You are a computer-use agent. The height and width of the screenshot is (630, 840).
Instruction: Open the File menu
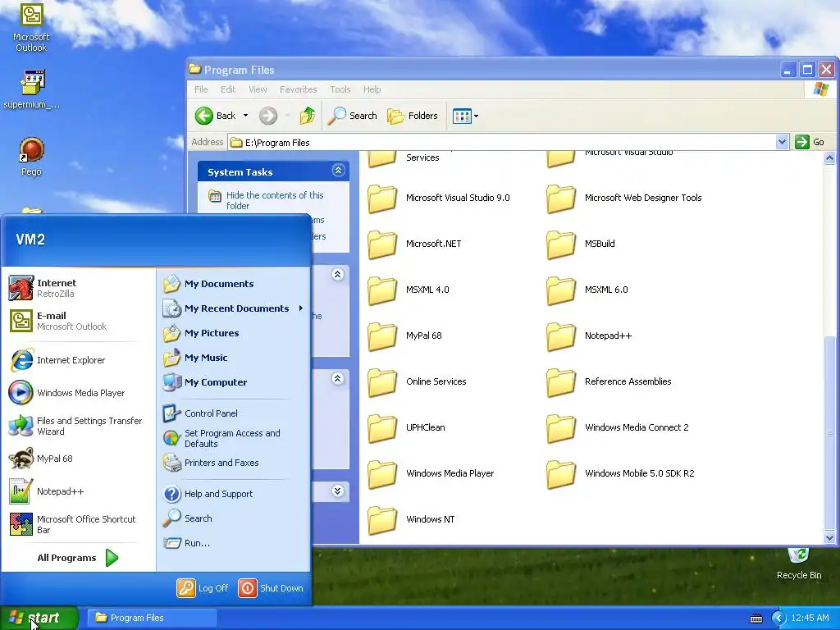pyautogui.click(x=201, y=89)
